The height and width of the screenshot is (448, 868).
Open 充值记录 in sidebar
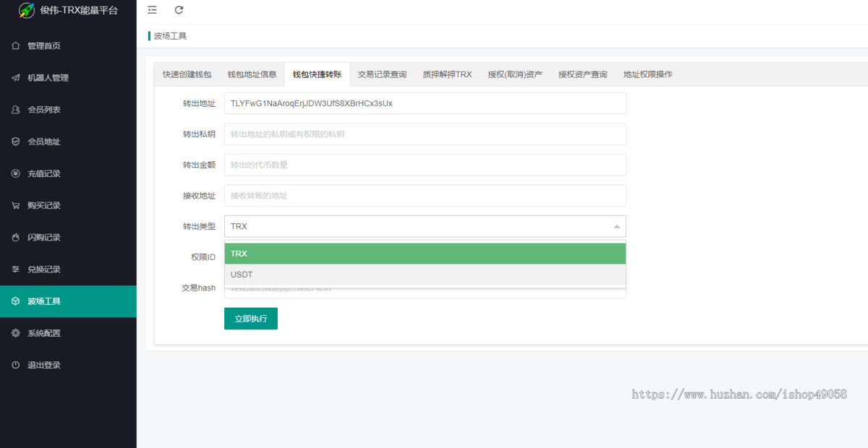point(68,173)
